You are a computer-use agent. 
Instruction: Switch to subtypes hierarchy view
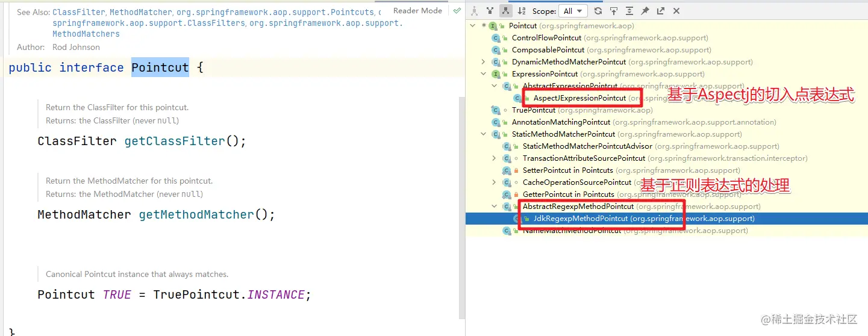[505, 11]
